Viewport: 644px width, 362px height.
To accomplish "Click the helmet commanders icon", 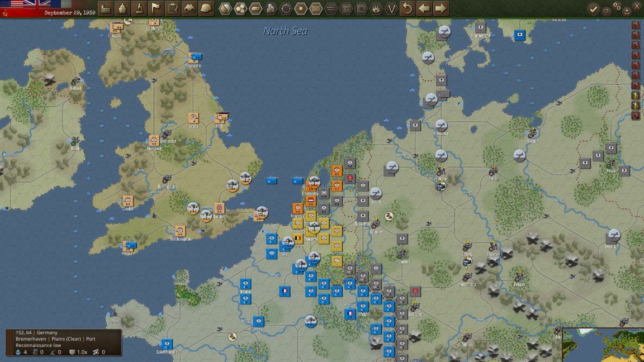I will (206, 8).
